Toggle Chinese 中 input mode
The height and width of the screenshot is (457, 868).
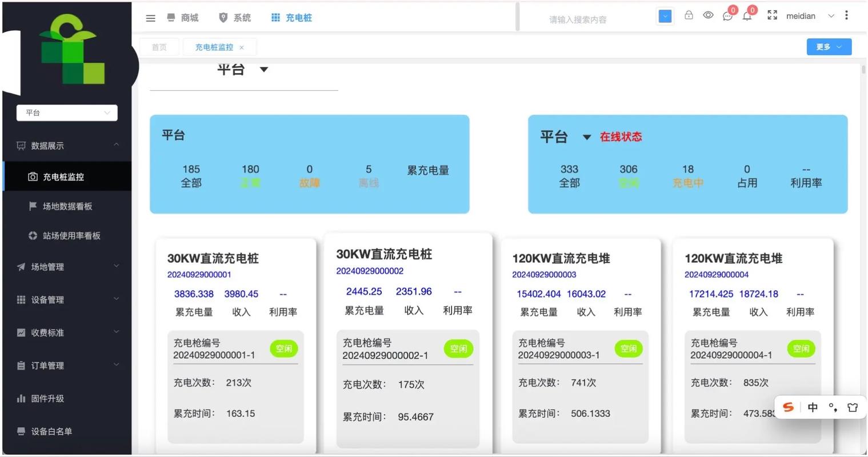point(813,407)
